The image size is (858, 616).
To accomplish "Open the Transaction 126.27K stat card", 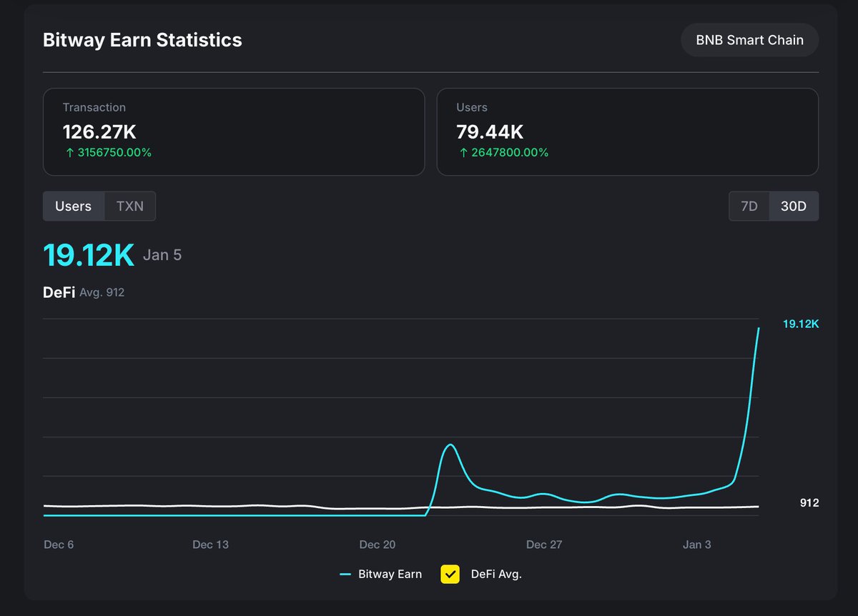I will (x=234, y=131).
